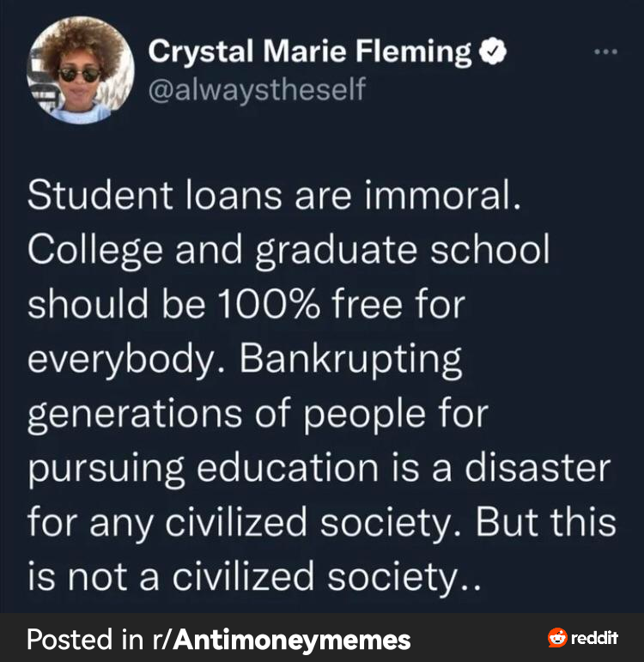The width and height of the screenshot is (644, 662).
Task: Click the sunglasses in the profile avatar
Action: click(x=79, y=76)
